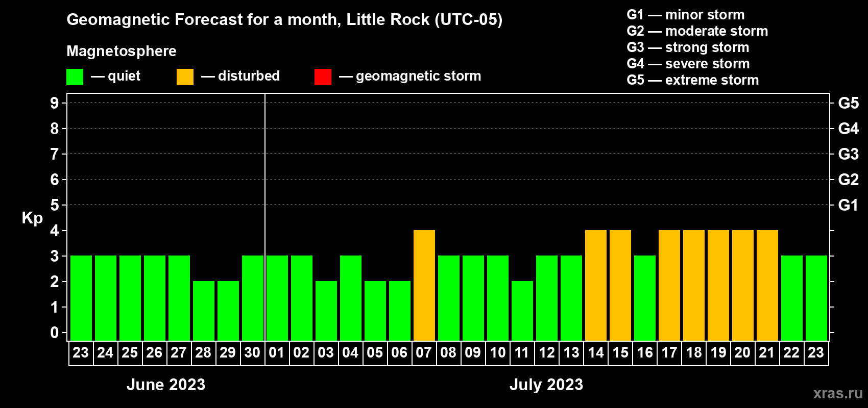The height and width of the screenshot is (408, 868).
Task: Click the '— geomagnetic storm' legend text
Action: pos(410,76)
